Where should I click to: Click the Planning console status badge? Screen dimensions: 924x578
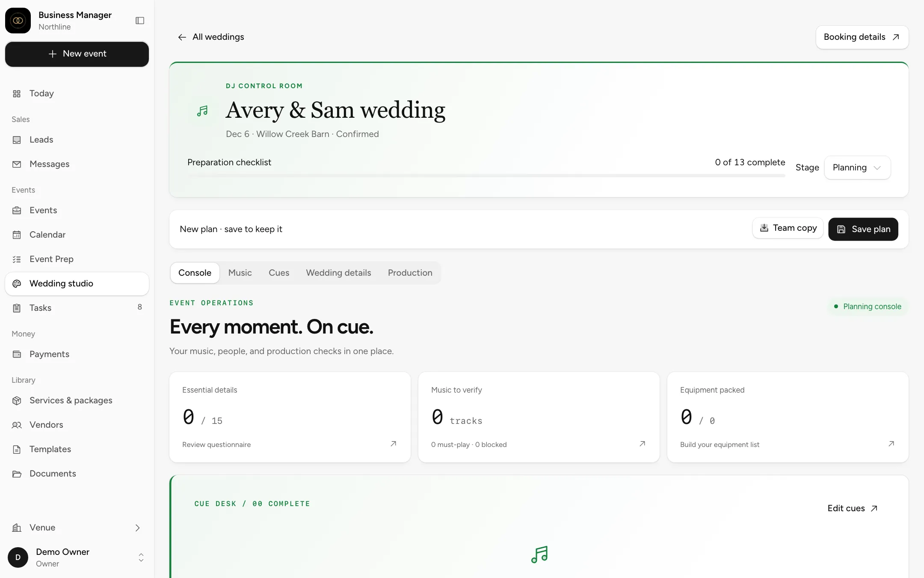tap(867, 307)
